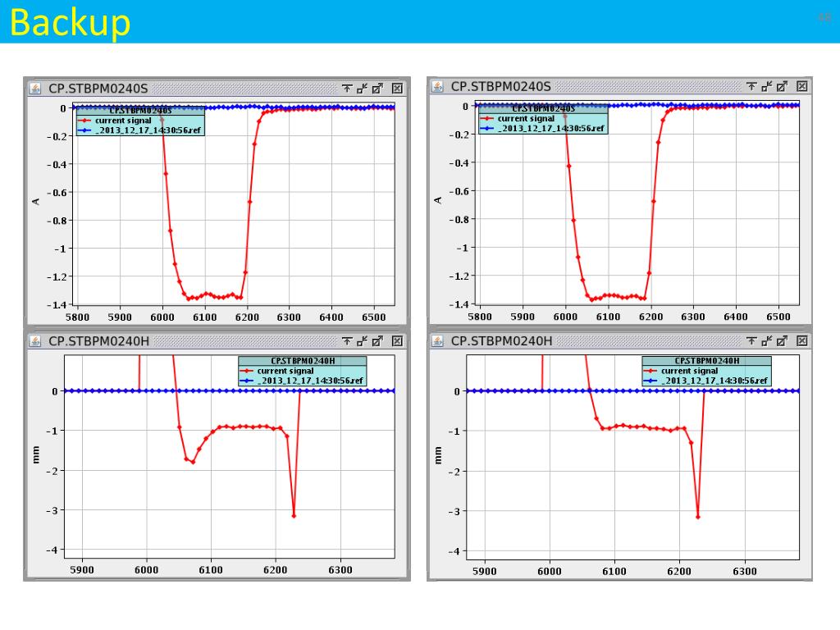Collapse the left CP.STBPM0240H window with the inward-arrows icon

(362, 341)
